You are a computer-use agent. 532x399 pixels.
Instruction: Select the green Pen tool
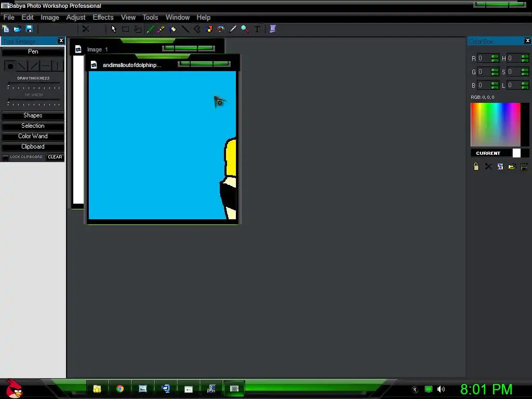click(x=150, y=29)
